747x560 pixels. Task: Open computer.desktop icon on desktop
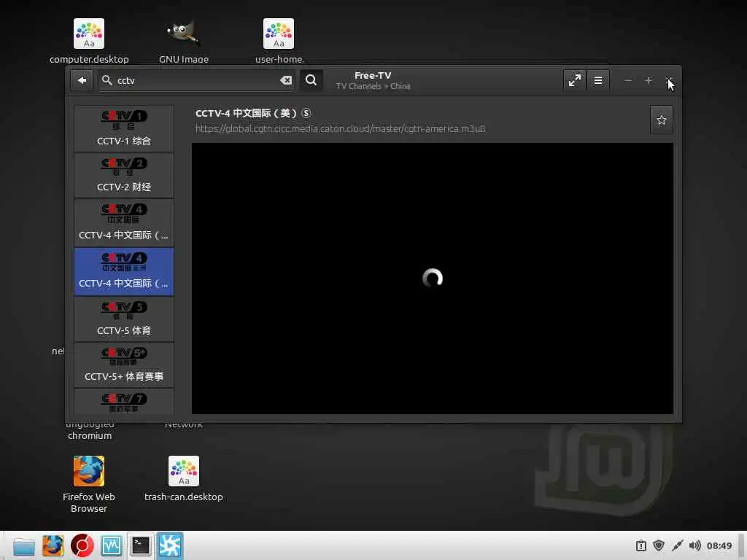pyautogui.click(x=89, y=42)
